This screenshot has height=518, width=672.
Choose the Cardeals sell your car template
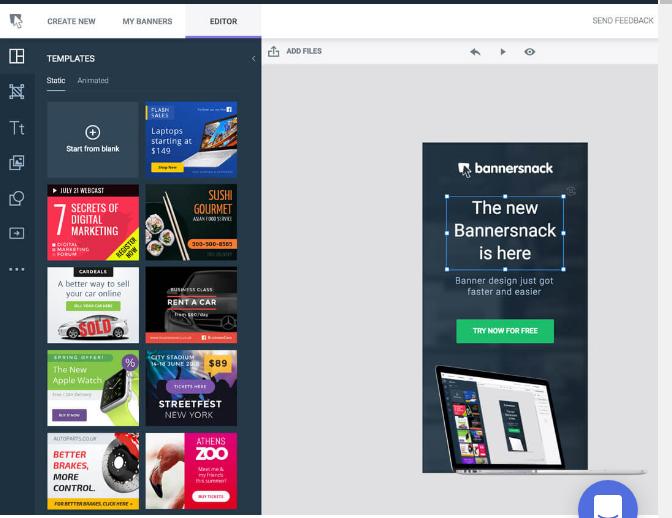click(x=93, y=305)
